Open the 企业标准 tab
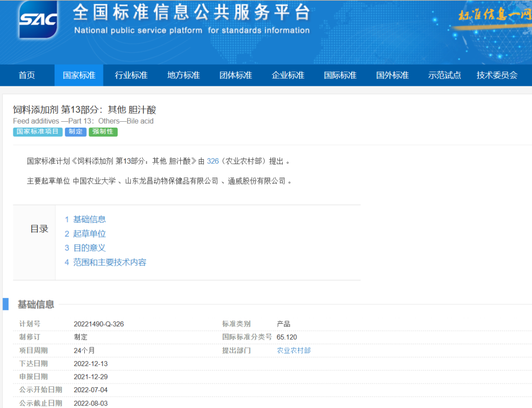Viewport: 532px width, 408px height. pos(288,75)
